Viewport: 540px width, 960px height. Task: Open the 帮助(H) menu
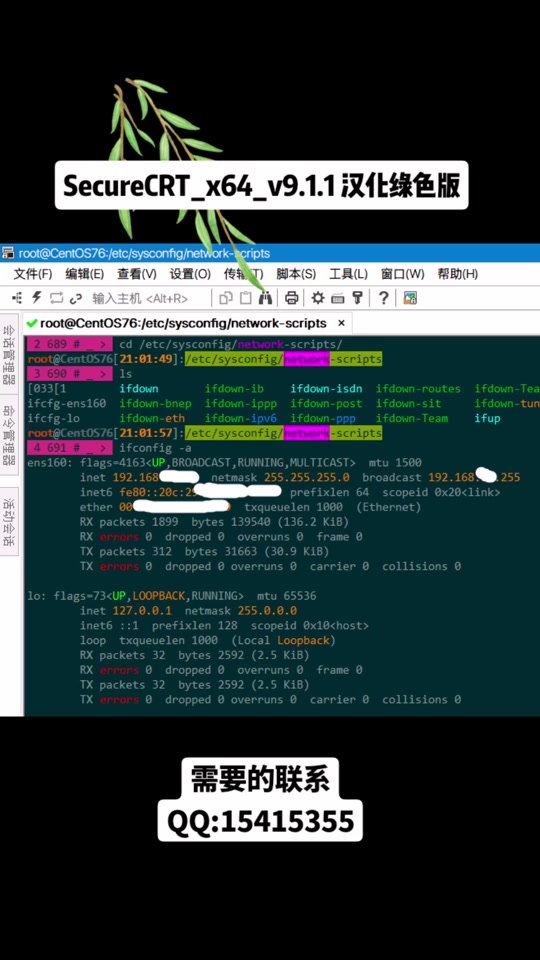coord(457,274)
